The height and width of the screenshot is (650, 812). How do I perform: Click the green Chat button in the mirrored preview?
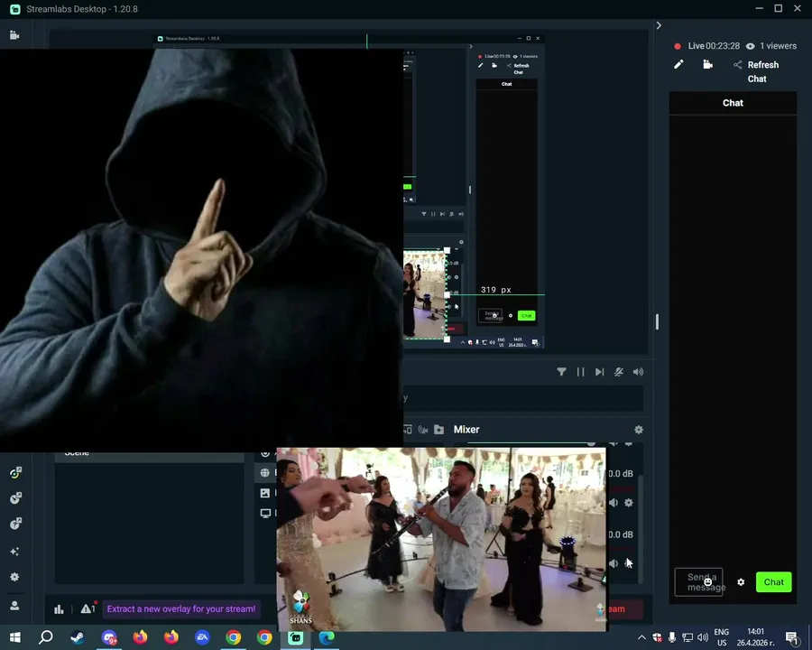(526, 316)
